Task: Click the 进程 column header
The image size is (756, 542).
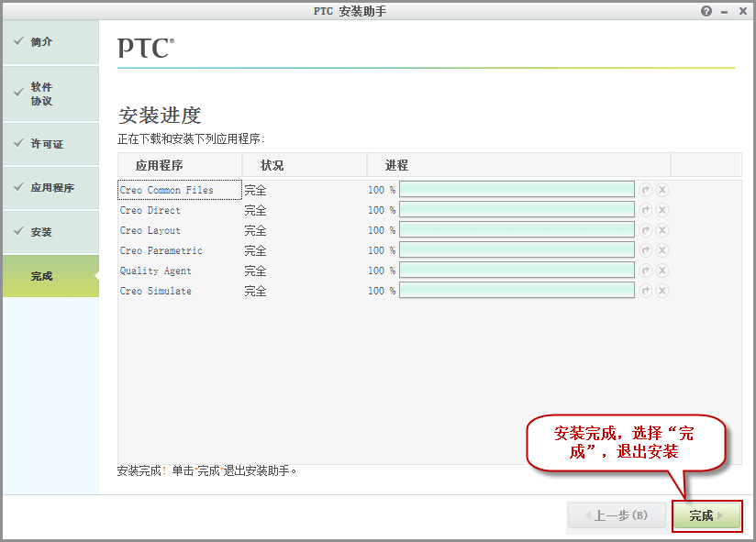Action: 518,165
